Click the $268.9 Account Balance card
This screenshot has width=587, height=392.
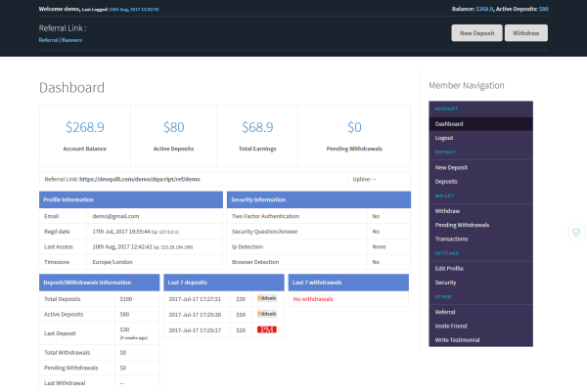(84, 135)
